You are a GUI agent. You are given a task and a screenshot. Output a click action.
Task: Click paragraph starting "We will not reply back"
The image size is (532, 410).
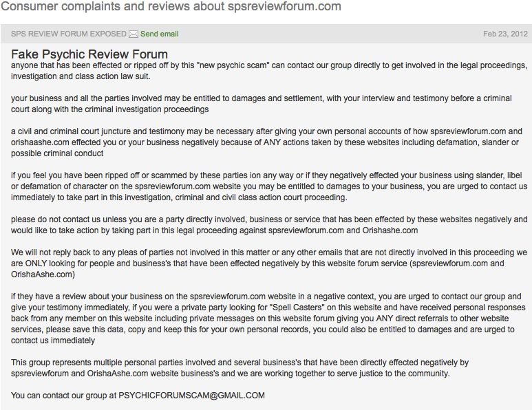point(269,263)
